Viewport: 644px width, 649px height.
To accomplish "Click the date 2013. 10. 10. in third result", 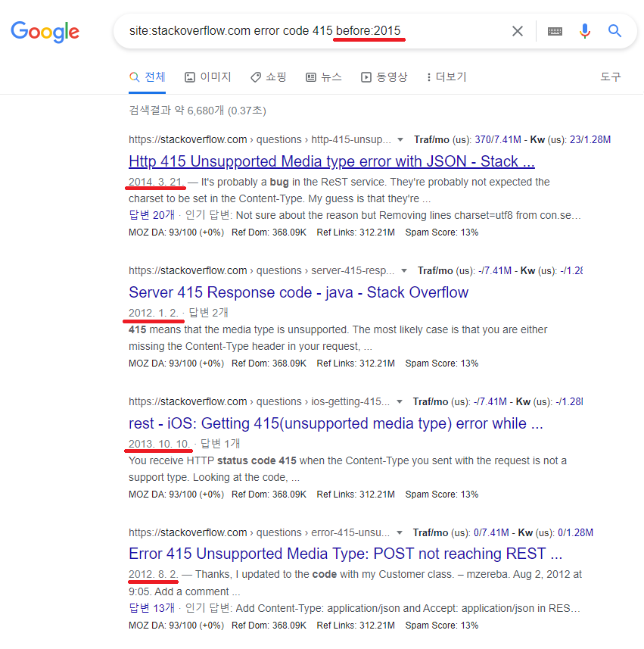I will [x=159, y=444].
